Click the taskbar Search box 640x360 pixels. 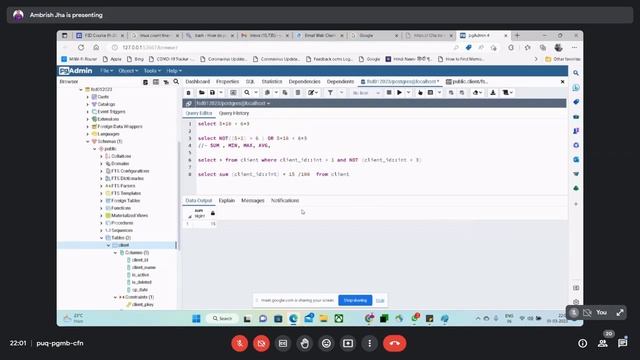click(222, 318)
